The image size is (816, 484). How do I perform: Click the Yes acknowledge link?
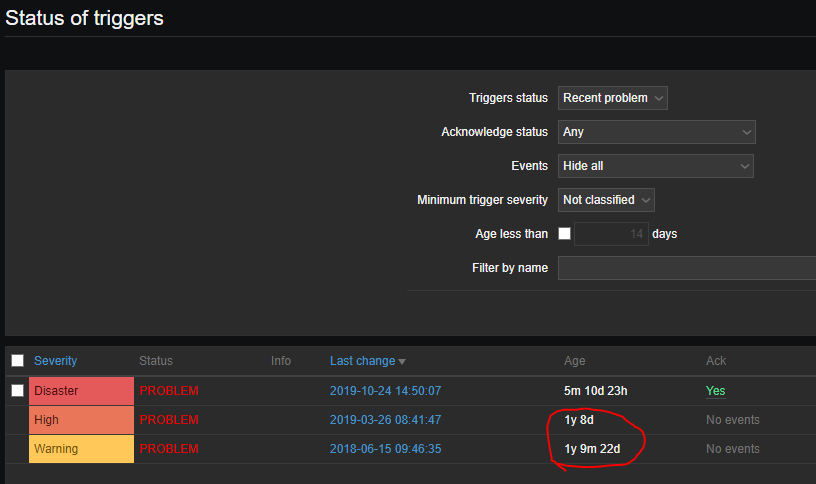[x=716, y=391]
